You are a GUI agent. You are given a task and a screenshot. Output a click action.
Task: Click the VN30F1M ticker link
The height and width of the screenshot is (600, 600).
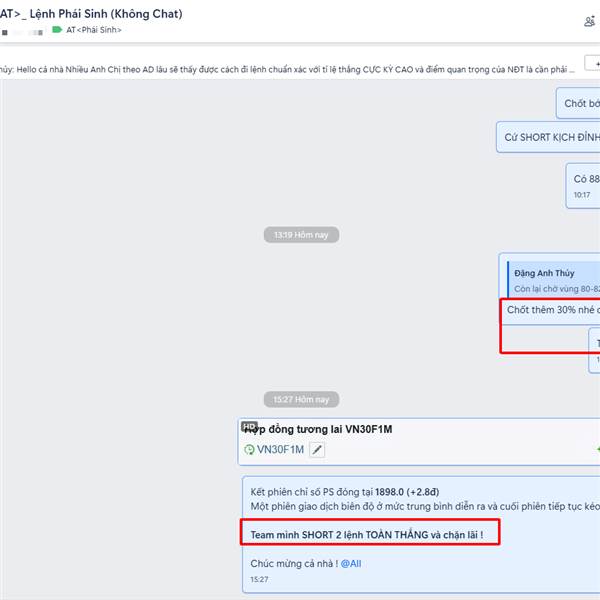[280, 450]
